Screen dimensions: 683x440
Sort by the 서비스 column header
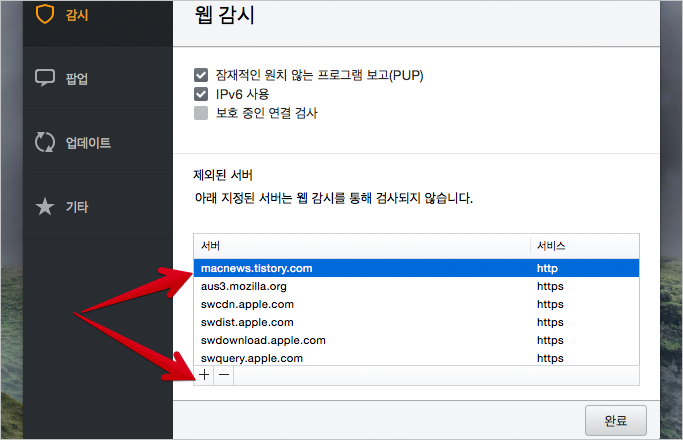[585, 246]
